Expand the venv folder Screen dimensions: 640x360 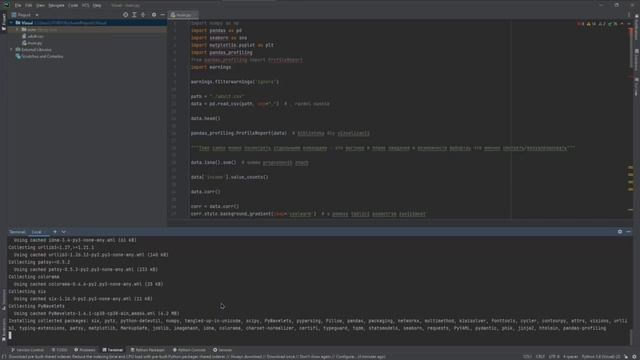coord(18,29)
